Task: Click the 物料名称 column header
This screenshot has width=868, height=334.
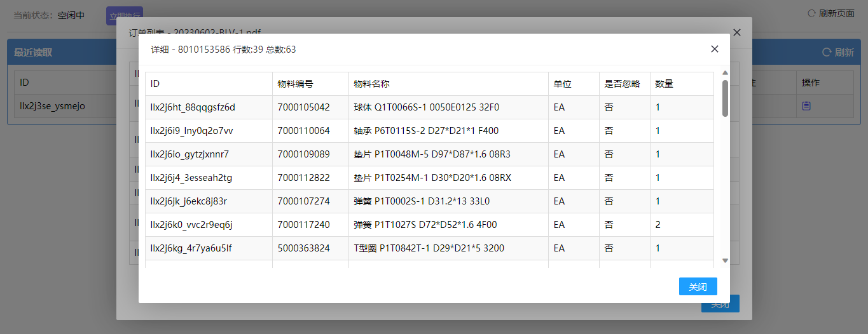Action: coord(371,84)
